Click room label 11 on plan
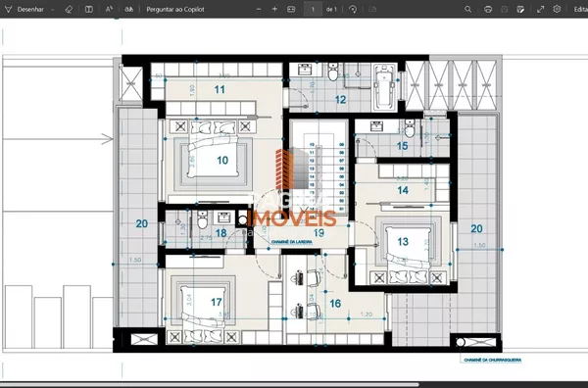This screenshot has width=588, height=388. pos(220,89)
